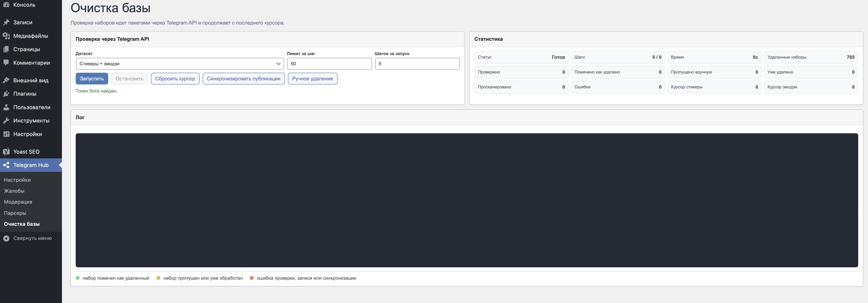
Task: Click the pushpin icon beside Записи
Action: coord(6,22)
